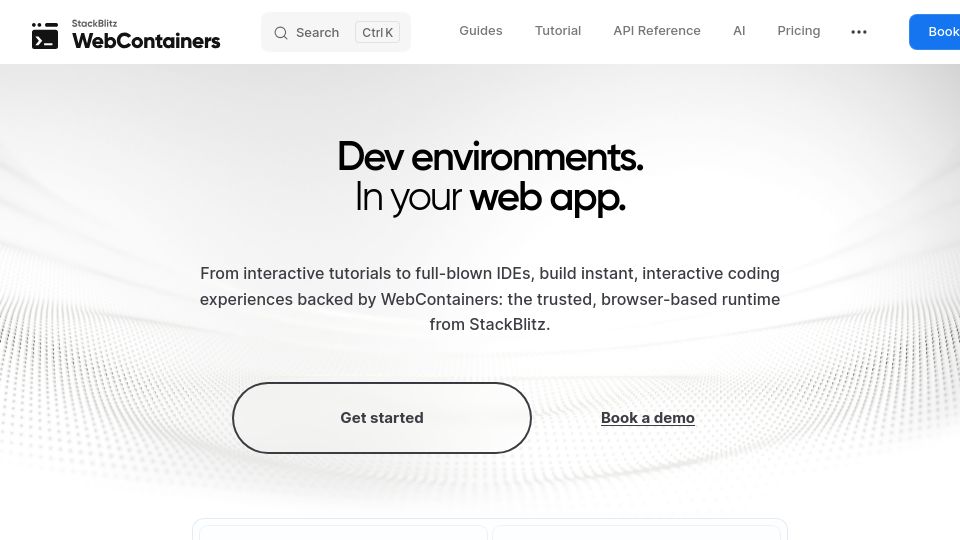Screen dimensions: 960x540
Task: Click the Ctrl K shortcut badge
Action: coord(377,32)
